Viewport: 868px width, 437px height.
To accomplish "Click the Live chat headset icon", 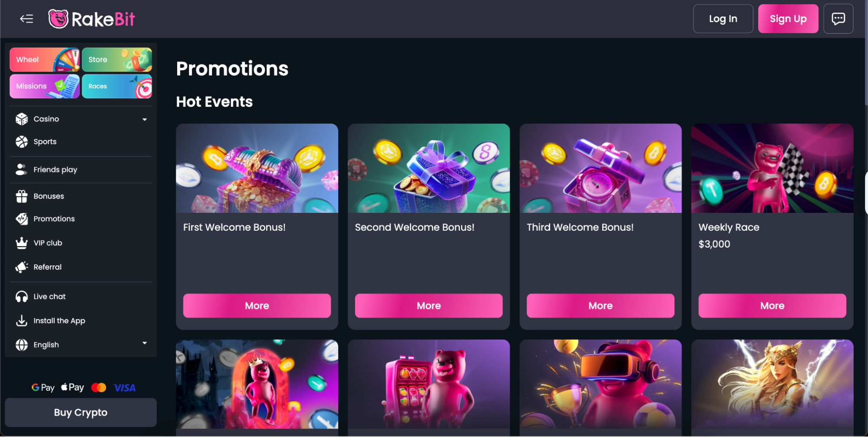I will point(22,297).
